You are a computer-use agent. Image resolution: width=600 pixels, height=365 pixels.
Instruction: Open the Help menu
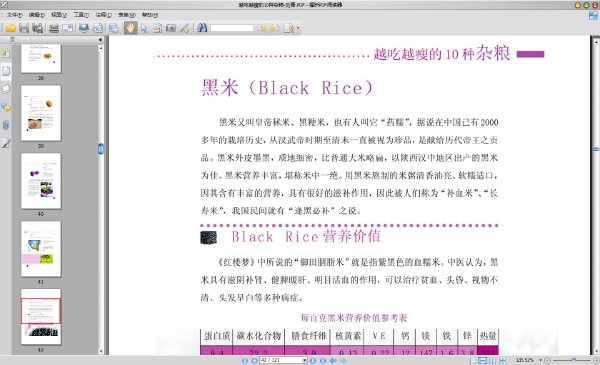(x=150, y=15)
